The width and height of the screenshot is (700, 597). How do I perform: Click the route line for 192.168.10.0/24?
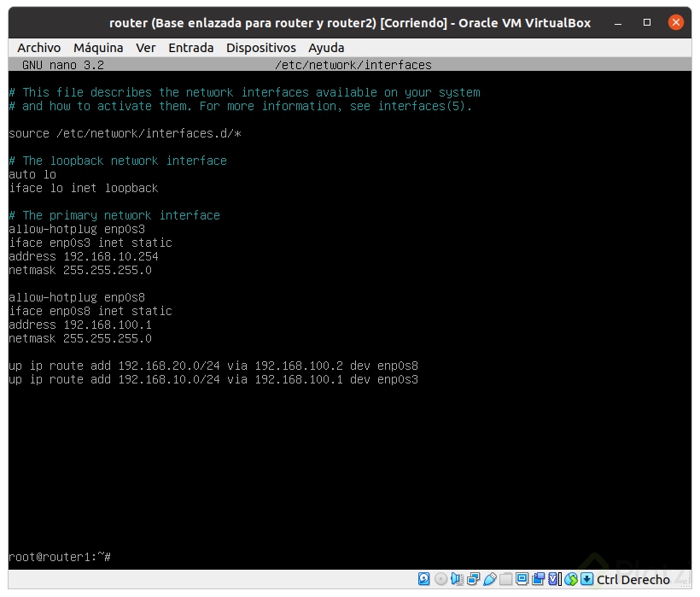(213, 379)
